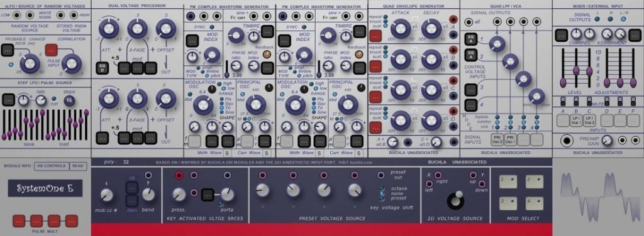Select 'preset' for key voltage shift
Image resolution: width=644 pixels, height=236 pixels.
[x=382, y=198]
